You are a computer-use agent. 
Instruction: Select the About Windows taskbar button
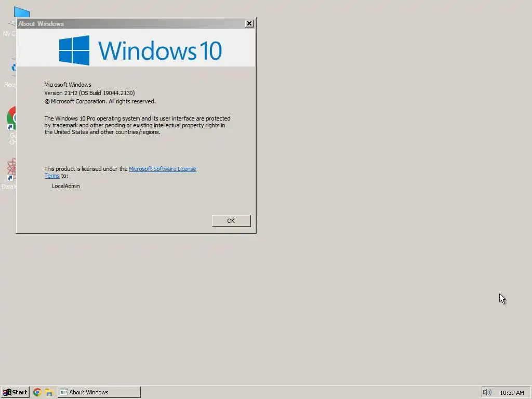[99, 392]
